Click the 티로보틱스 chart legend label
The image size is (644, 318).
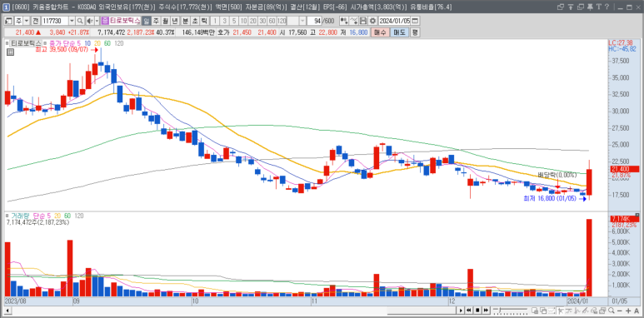coord(26,43)
